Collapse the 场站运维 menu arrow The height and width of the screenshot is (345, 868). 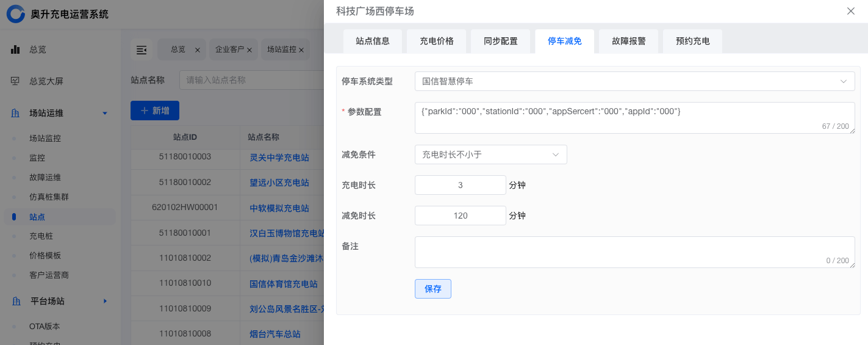105,113
